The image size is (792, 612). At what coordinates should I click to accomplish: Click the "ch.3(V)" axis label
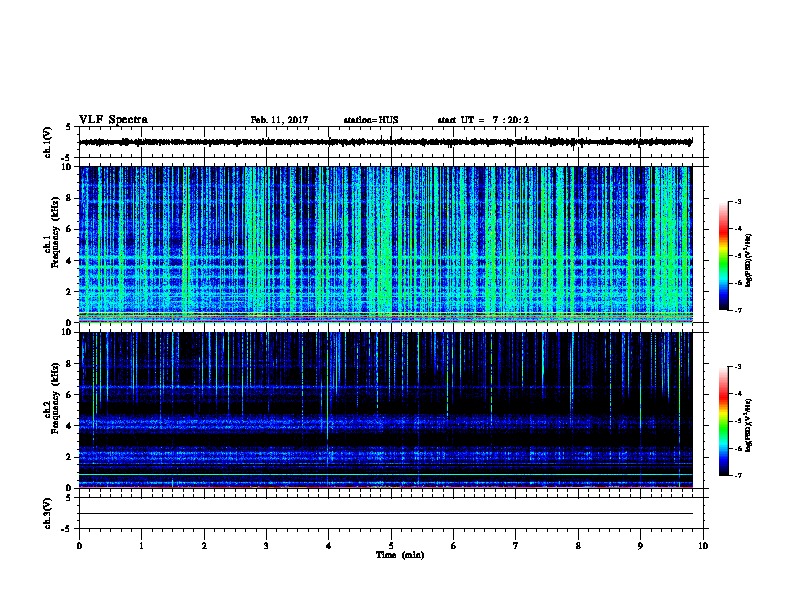tap(48, 513)
